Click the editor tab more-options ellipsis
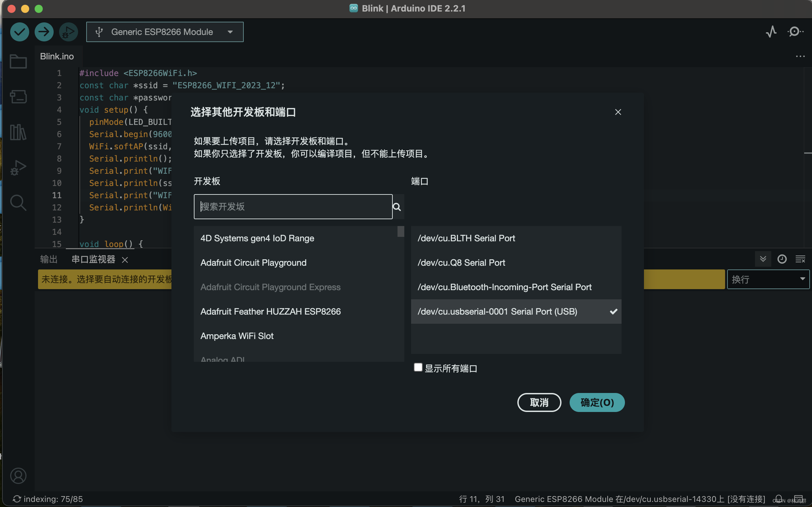The image size is (812, 507). click(800, 56)
